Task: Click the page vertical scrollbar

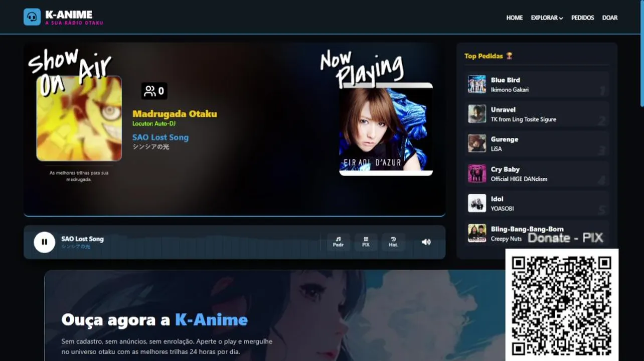Action: tap(641, 53)
